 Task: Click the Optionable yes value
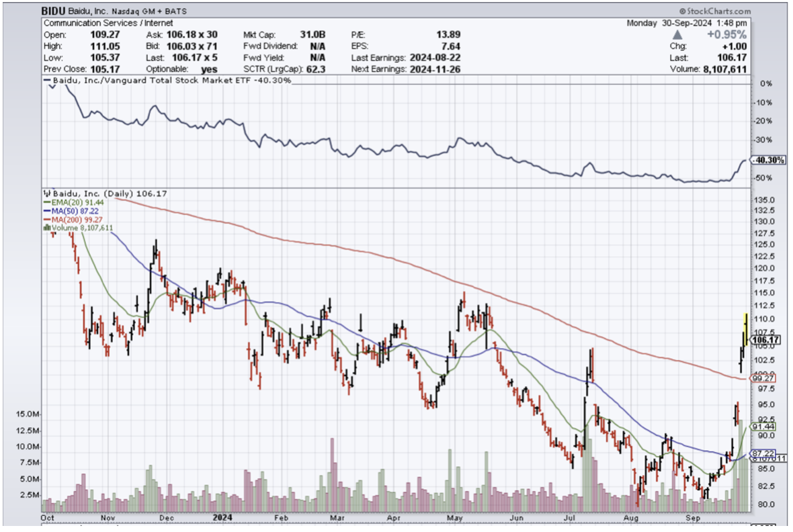pyautogui.click(x=209, y=69)
